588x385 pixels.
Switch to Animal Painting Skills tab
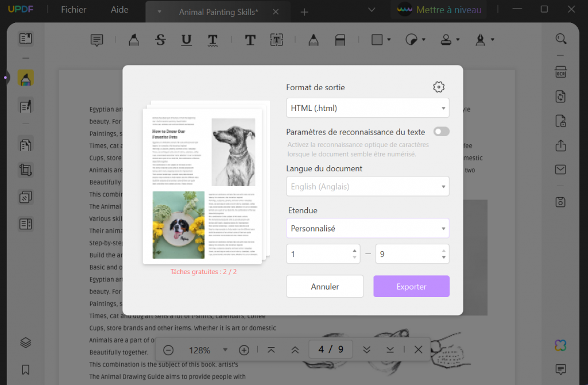(218, 12)
